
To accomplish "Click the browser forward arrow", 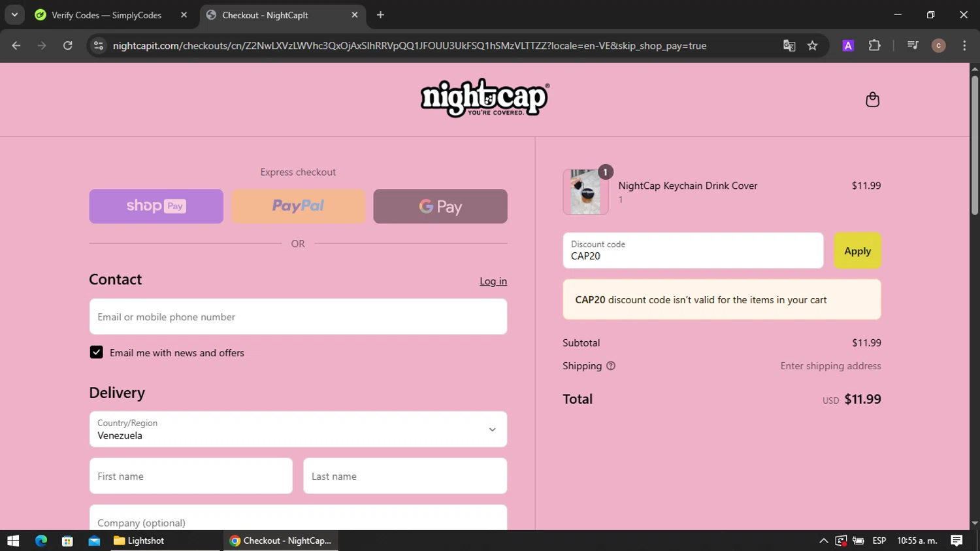I will [x=42, y=46].
